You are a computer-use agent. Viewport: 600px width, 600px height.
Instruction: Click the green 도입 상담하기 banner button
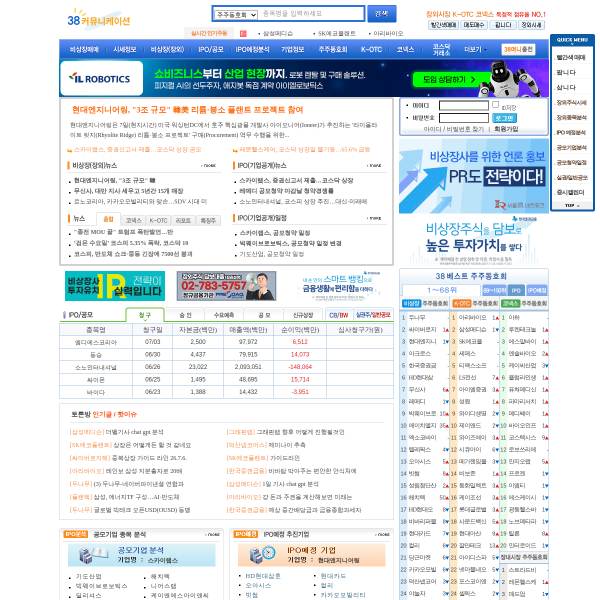[x=449, y=80]
